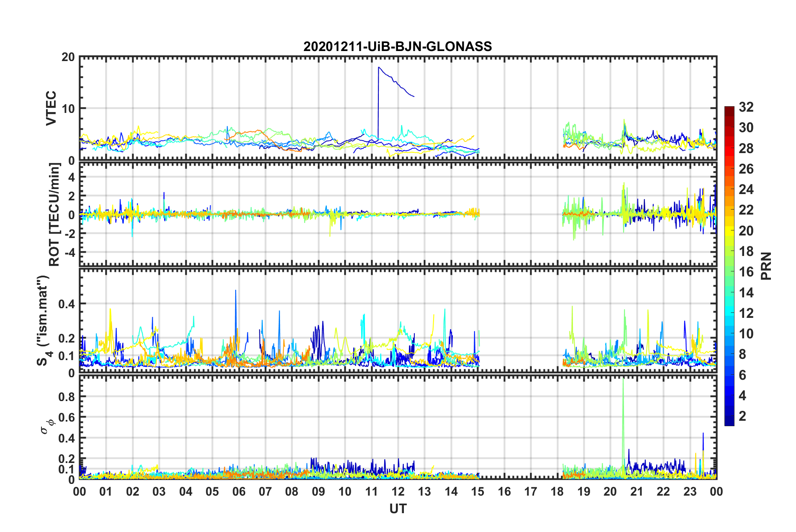Image resolution: width=796 pixels, height=532 pixels.
Task: Click UT axis hour label 03
Action: (159, 491)
